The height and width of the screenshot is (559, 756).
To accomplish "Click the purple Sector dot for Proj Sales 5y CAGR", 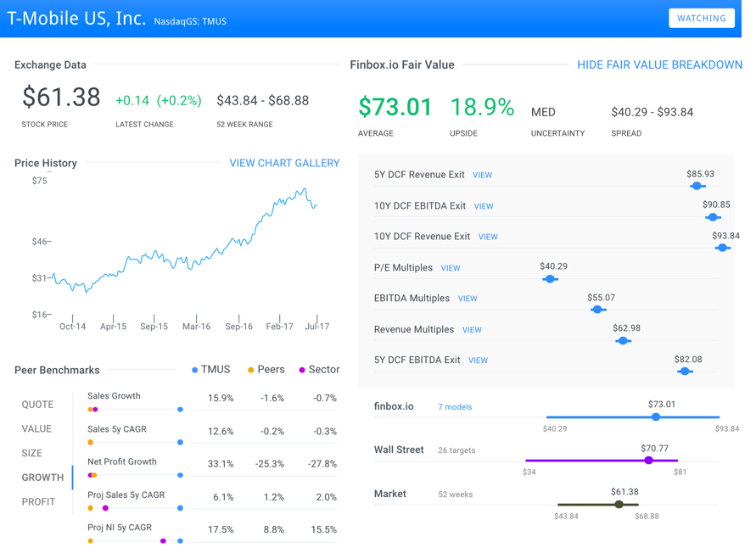I will pyautogui.click(x=105, y=508).
